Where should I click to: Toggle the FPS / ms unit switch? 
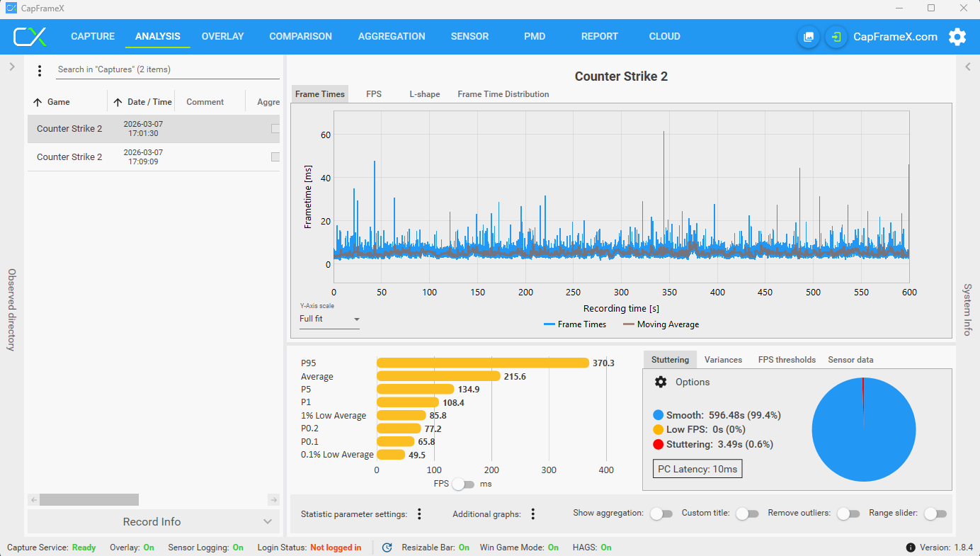point(463,484)
